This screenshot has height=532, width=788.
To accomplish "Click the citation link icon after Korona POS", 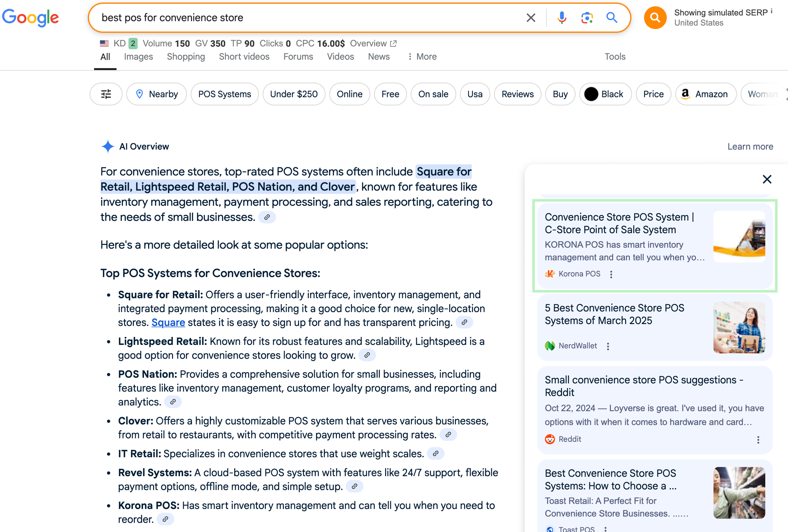I will coord(165,519).
